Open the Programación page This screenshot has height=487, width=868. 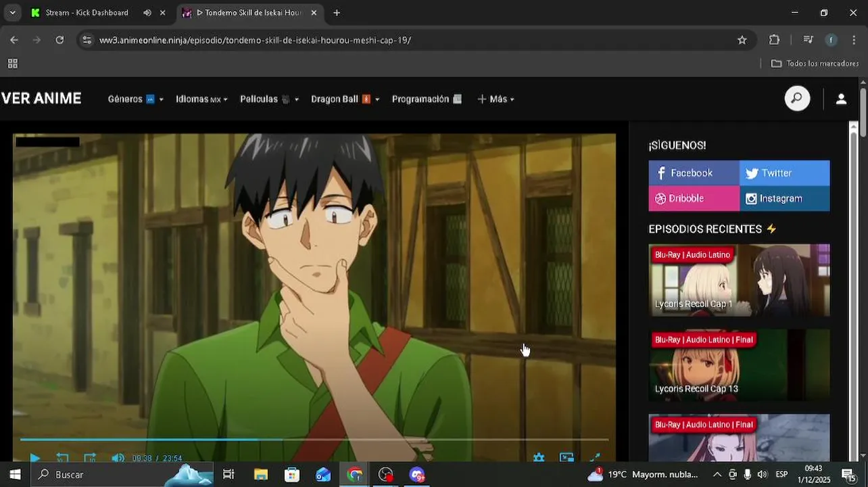pos(427,99)
